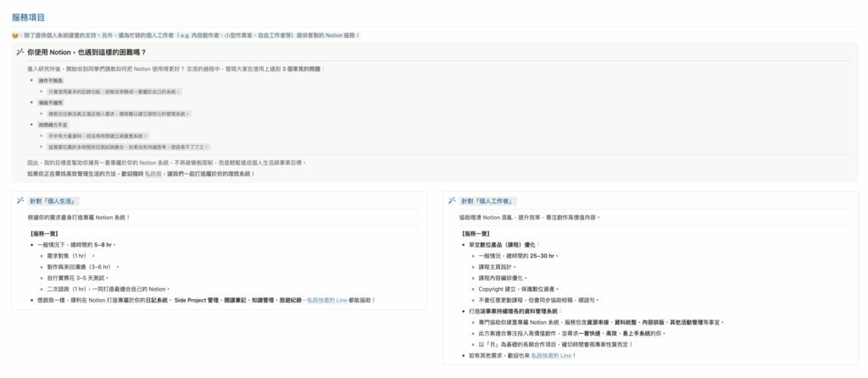Image resolution: width=868 pixels, height=378 pixels.
Task: Click the 服務項目 page heading
Action: pyautogui.click(x=29, y=17)
